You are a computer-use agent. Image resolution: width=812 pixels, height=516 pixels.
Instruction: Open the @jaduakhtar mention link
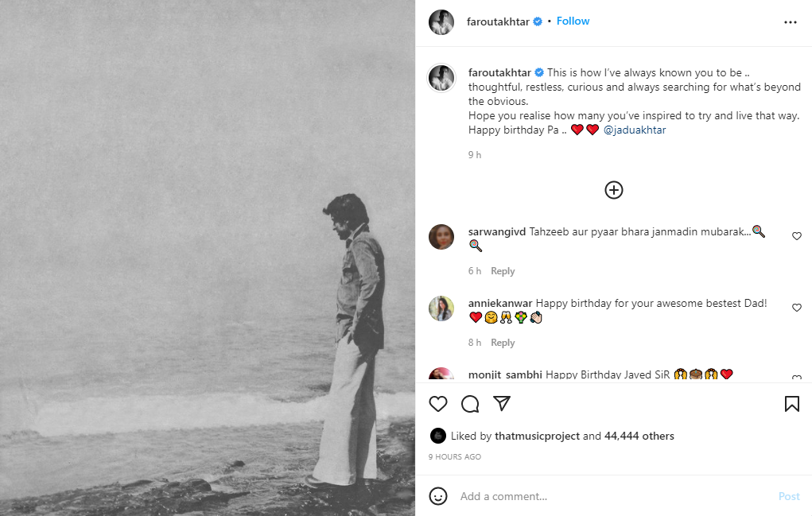point(635,130)
